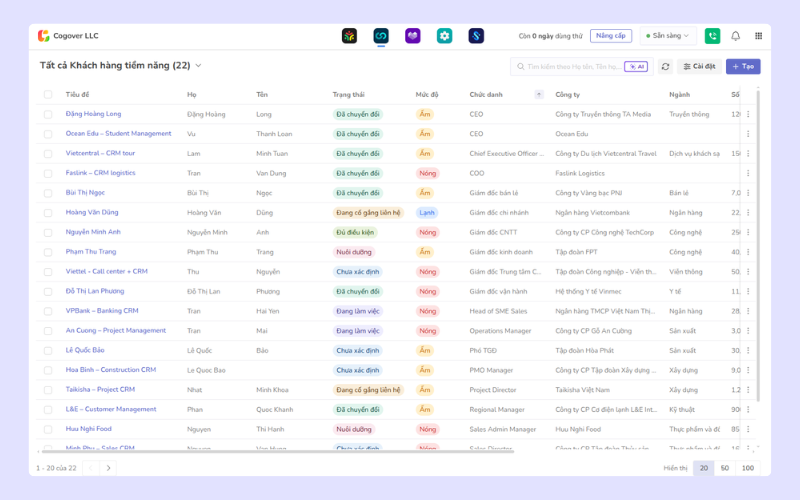Open row menu for VPBank – Banking CRM
This screenshot has height=500, width=800.
(x=748, y=311)
